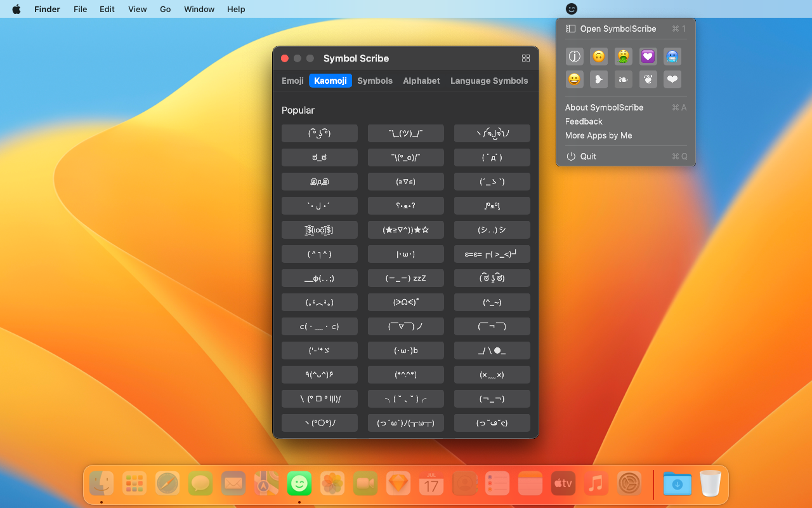Open the Downloads folder in the Dock
Screen dimensions: 812x508
pos(678,484)
